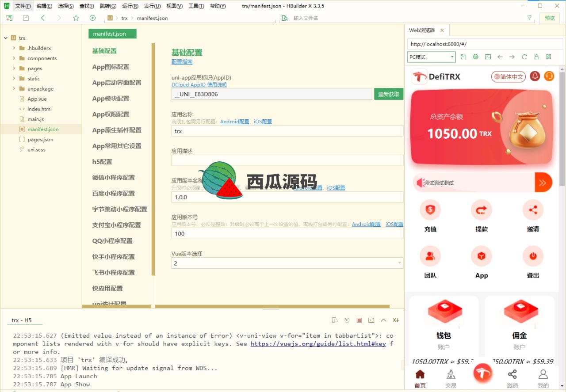
Task: Close the Web浏览器 tab
Action: point(442,30)
